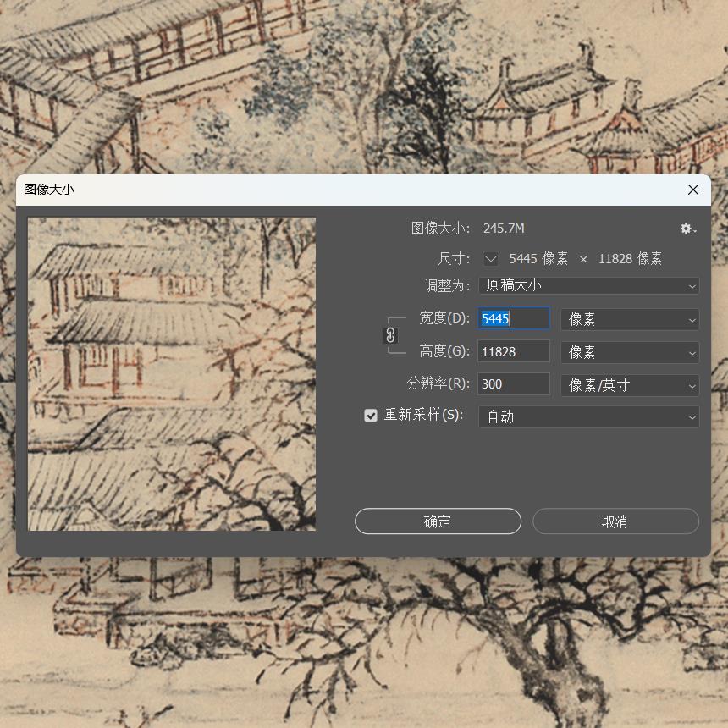Expand the 调整为 原稿大小 preset dropdown
The image size is (728, 728).
(x=588, y=285)
